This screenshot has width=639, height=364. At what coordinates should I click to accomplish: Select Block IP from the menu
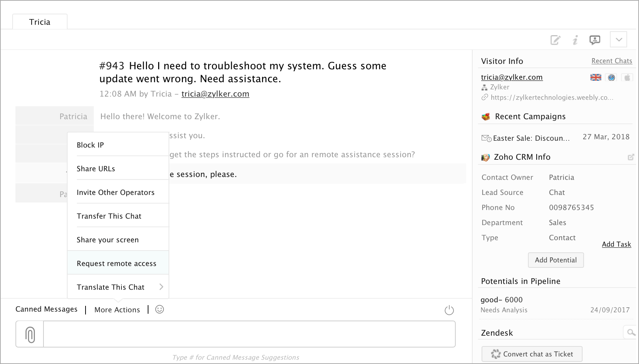tap(118, 145)
